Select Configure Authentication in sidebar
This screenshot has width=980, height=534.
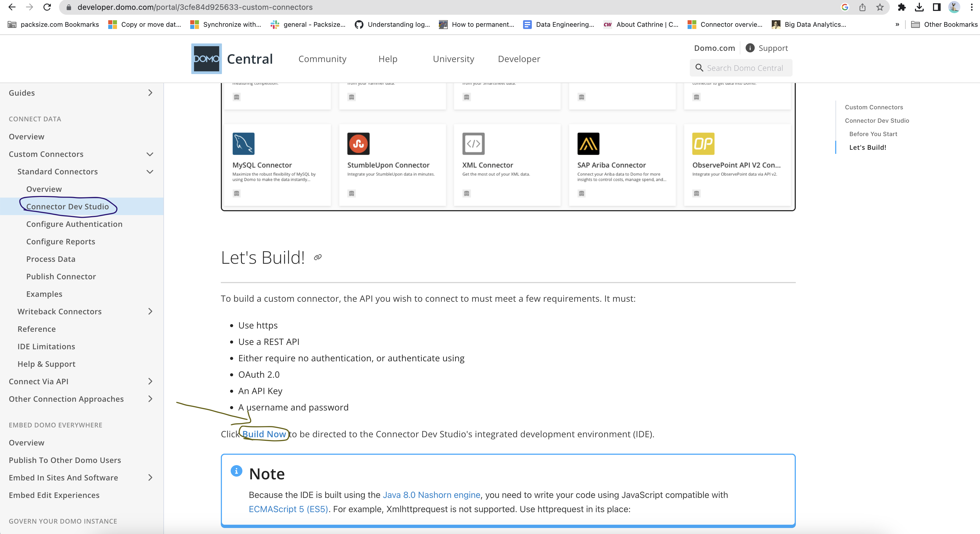[74, 224]
